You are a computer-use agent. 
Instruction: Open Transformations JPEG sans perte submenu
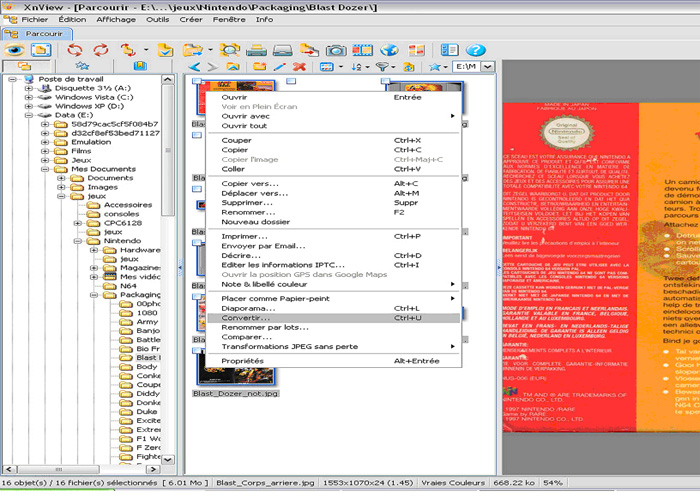click(333, 346)
